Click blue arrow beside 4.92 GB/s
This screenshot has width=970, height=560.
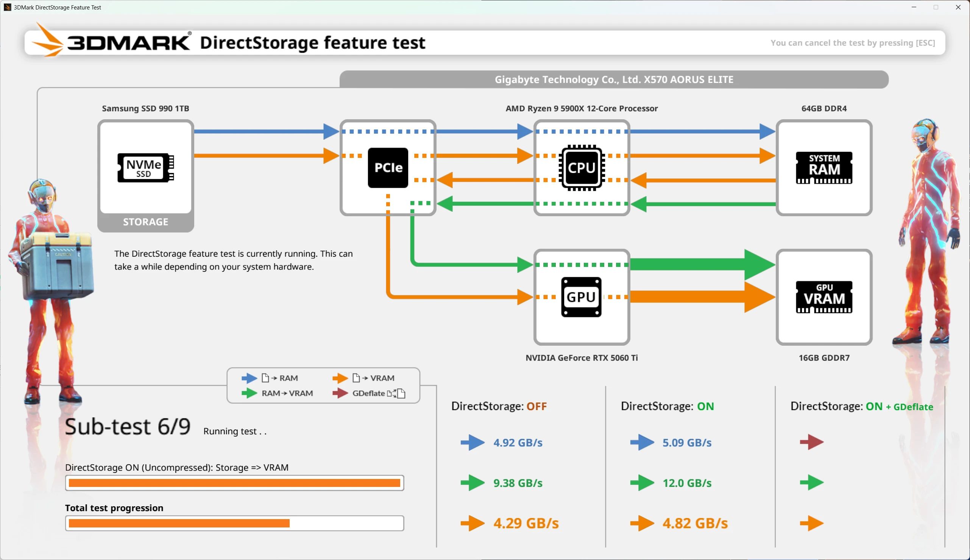473,442
